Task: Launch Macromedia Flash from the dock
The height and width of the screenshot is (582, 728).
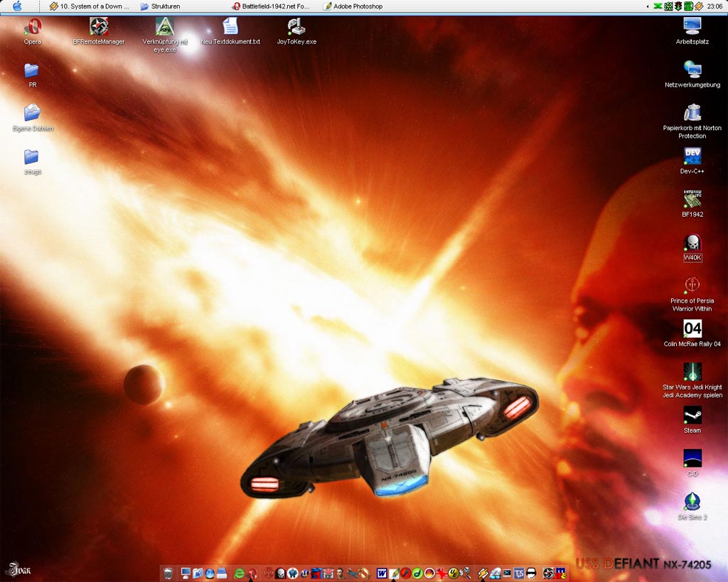Action: 406,573
